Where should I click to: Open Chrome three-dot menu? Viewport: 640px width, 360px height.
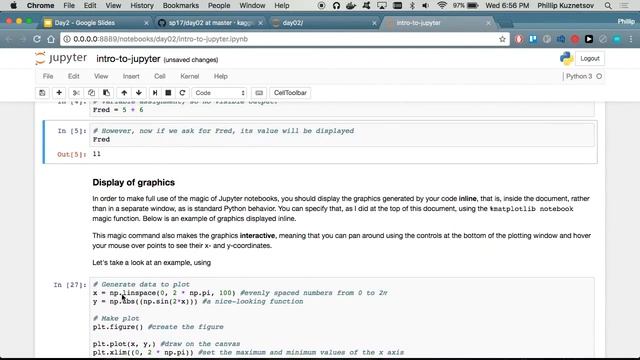(x=631, y=39)
